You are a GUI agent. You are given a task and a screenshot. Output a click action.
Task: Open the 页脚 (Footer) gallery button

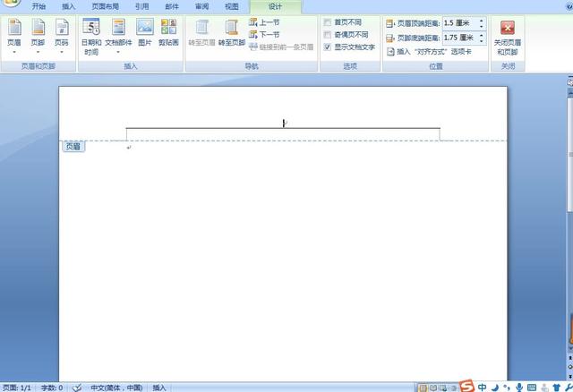pyautogui.click(x=38, y=34)
